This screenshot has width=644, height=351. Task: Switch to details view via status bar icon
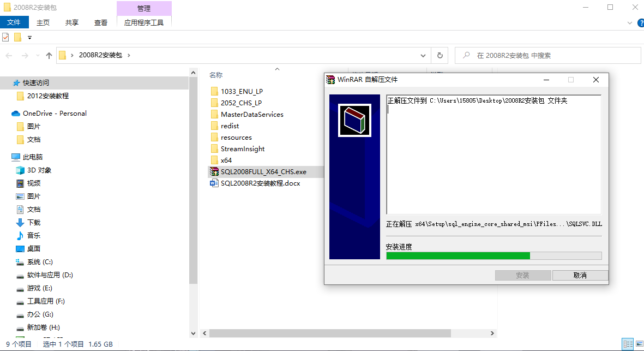628,343
